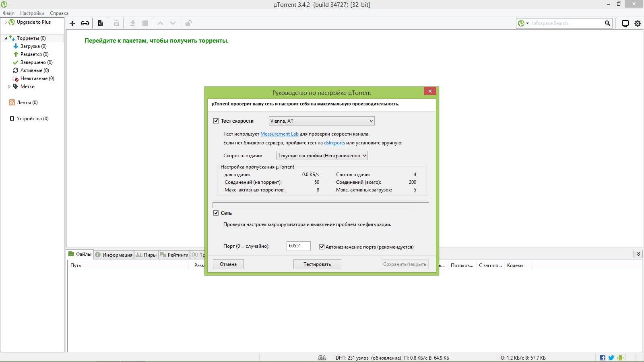Open the Measurement Lab link
Viewport: 644px width, 362px height.
[x=279, y=134]
